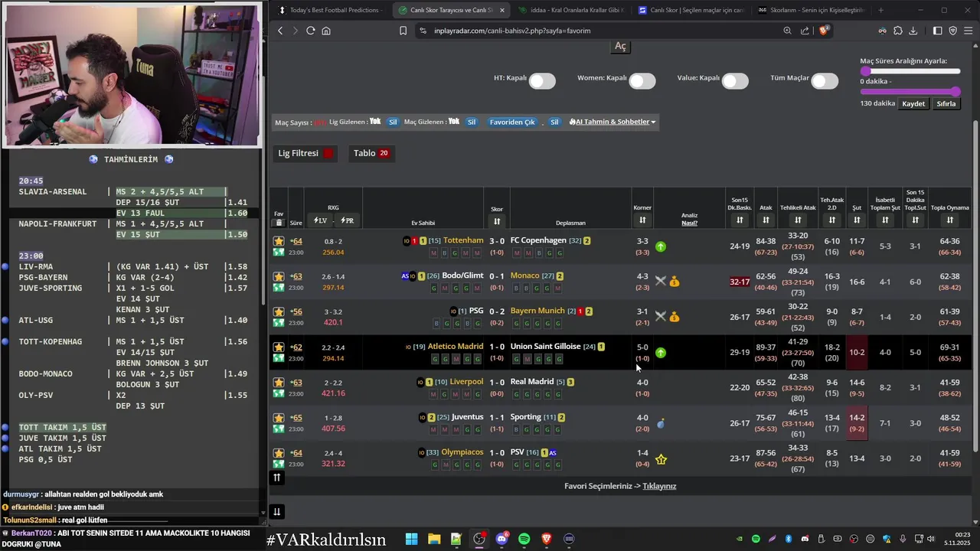Open green pitch icon for Olympiacos row
Image resolution: width=980 pixels, height=551 pixels.
coord(279,464)
